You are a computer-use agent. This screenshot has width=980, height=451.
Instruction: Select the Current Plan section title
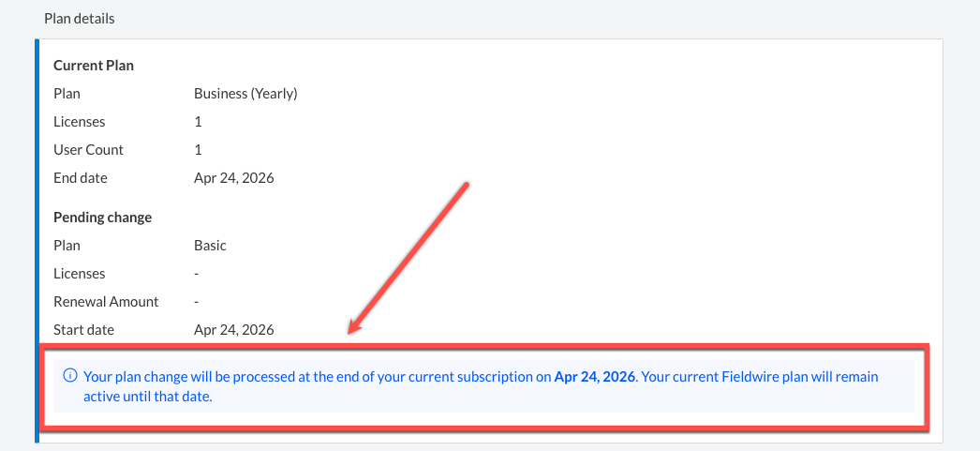click(x=94, y=65)
